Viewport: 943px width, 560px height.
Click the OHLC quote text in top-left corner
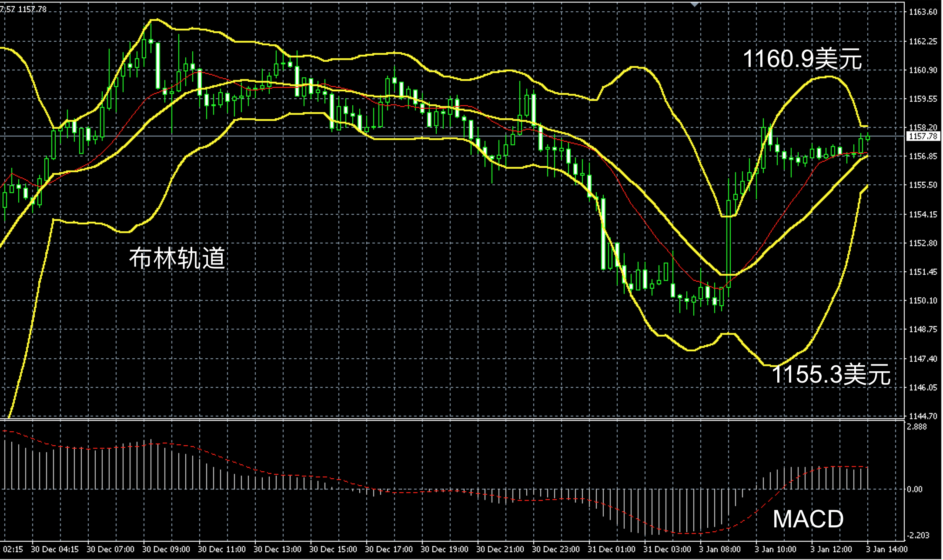(x=23, y=9)
